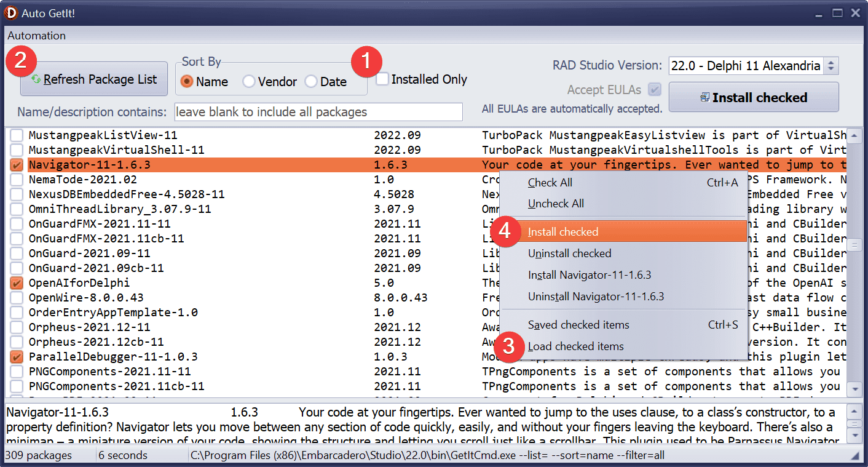The width and height of the screenshot is (868, 467).
Task: Select the OnGuardFMX-2021.11cb-11 row name
Action: [x=106, y=239]
